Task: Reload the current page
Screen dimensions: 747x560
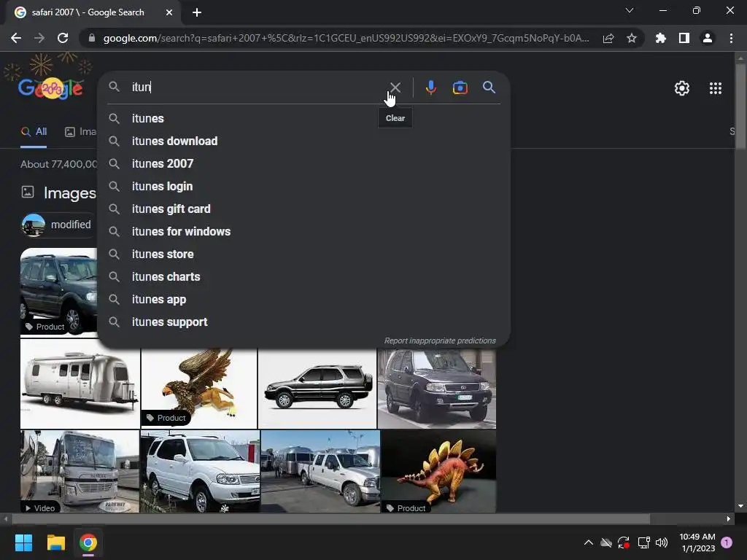Action: coord(63,38)
